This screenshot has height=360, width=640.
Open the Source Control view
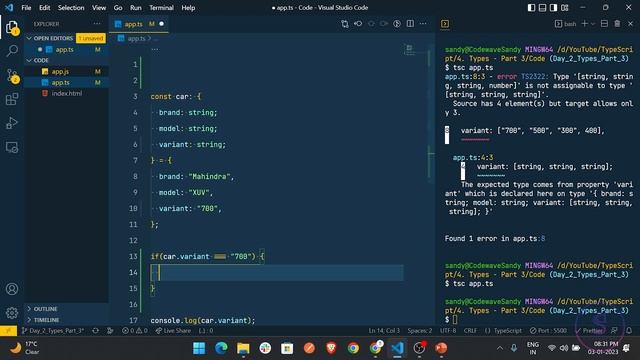12,75
